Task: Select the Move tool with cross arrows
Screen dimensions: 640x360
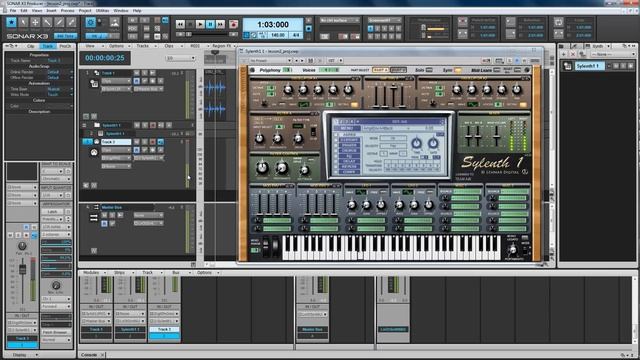Action: (x=35, y=22)
